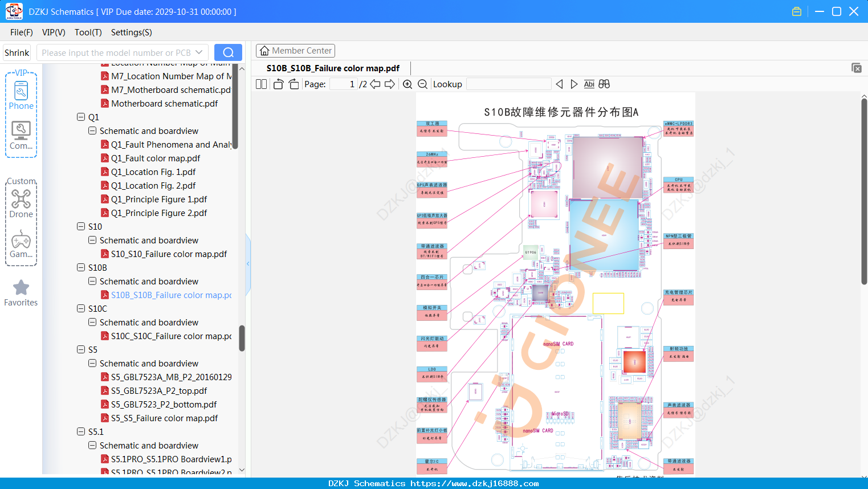Open the Phone repair category

pos(21,95)
